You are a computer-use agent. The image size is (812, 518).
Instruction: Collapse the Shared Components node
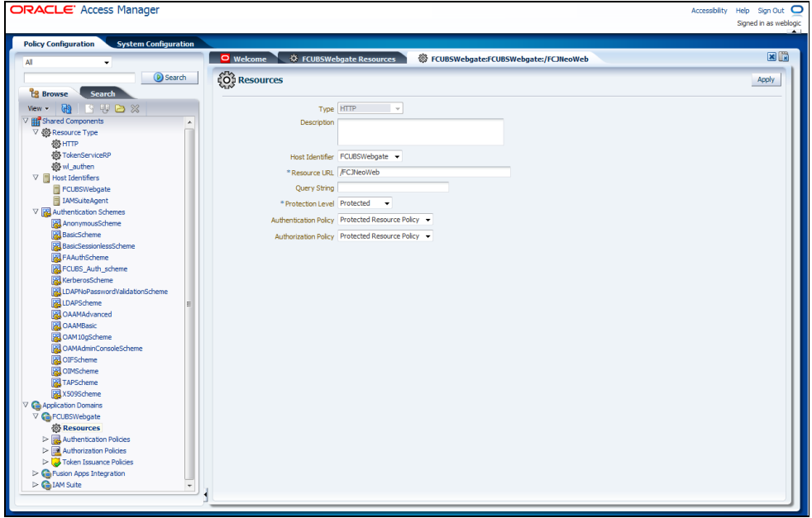point(26,121)
